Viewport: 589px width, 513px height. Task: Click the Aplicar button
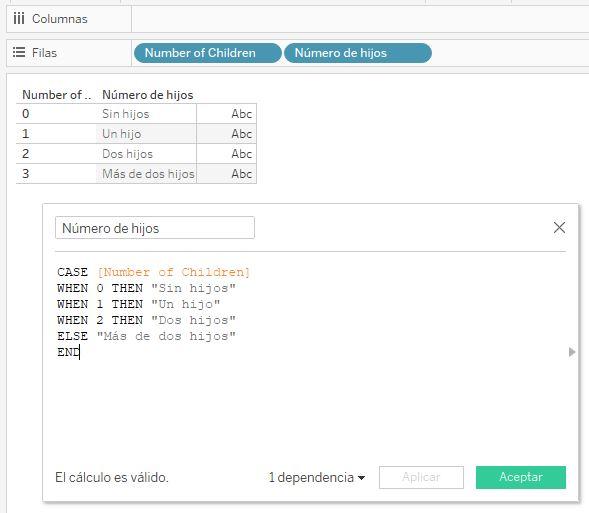(x=421, y=477)
